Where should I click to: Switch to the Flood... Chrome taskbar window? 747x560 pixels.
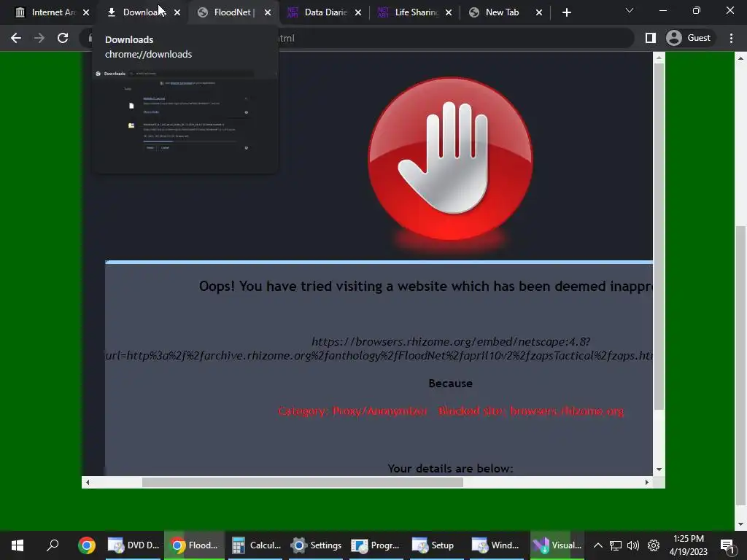pos(194,545)
